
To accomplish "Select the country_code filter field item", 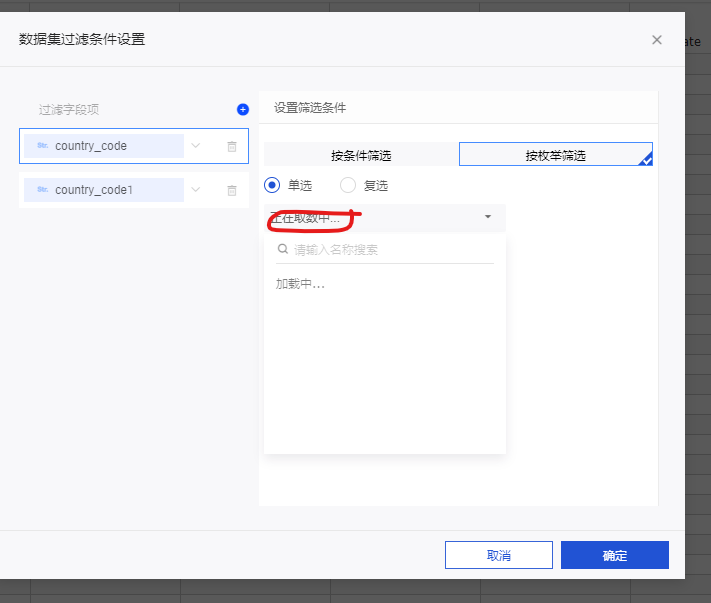I will coord(104,146).
